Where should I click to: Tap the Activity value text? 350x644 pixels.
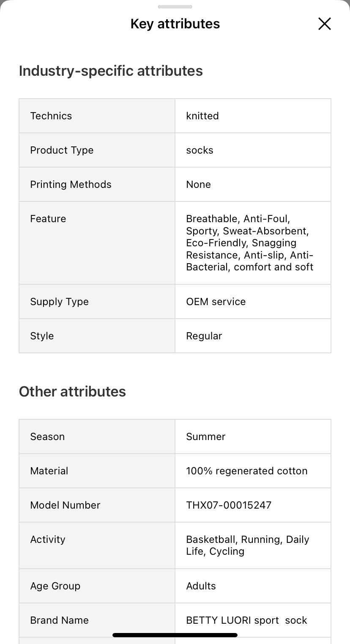(247, 545)
